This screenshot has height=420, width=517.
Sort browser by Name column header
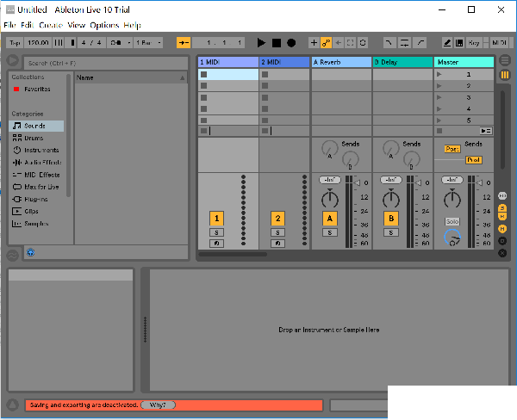[131, 77]
